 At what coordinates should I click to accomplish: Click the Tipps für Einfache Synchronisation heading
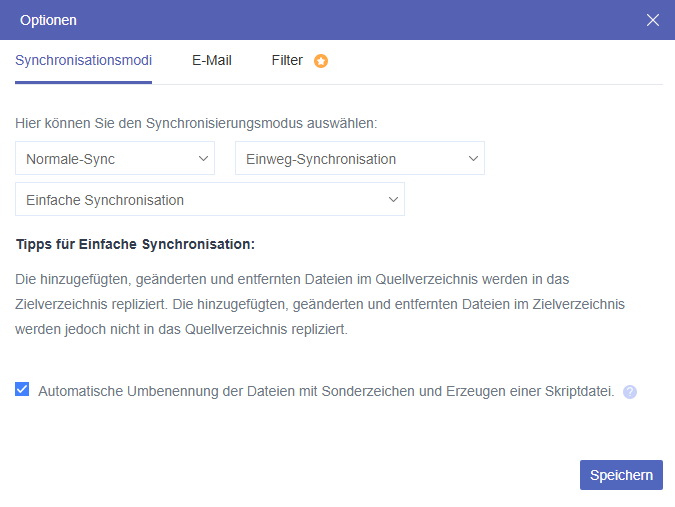[x=135, y=244]
